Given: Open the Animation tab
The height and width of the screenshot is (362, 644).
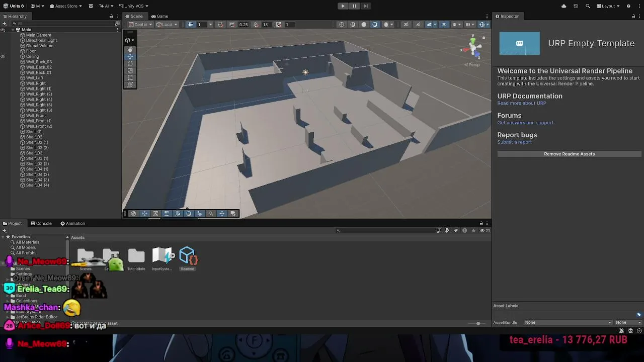Looking at the screenshot, I should pyautogui.click(x=73, y=223).
